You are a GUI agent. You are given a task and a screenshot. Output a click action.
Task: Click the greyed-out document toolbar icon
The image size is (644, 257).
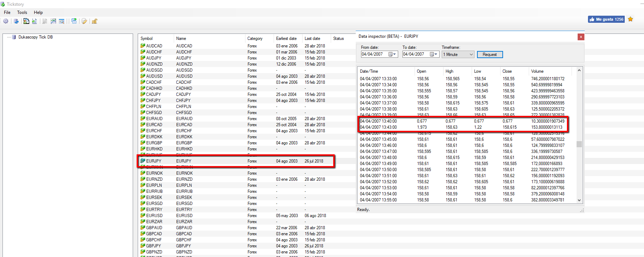pyautogui.click(x=45, y=21)
